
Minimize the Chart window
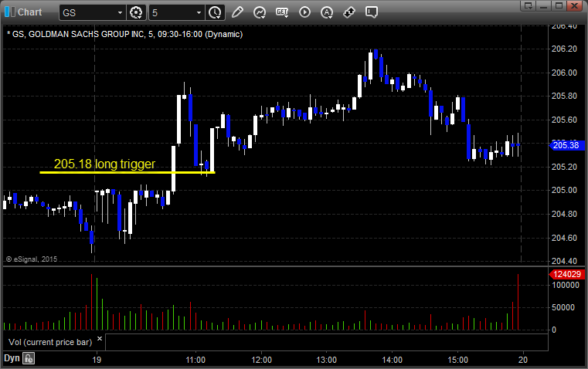click(544, 5)
